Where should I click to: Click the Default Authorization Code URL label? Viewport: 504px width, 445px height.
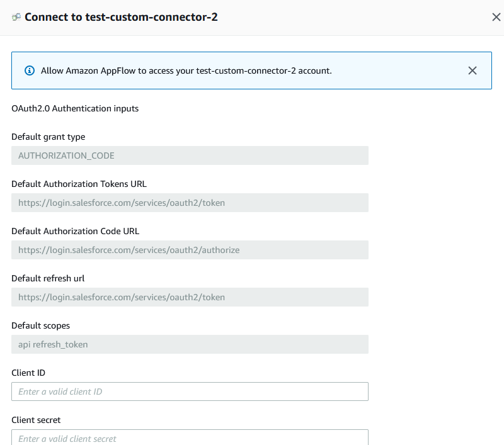(x=75, y=231)
